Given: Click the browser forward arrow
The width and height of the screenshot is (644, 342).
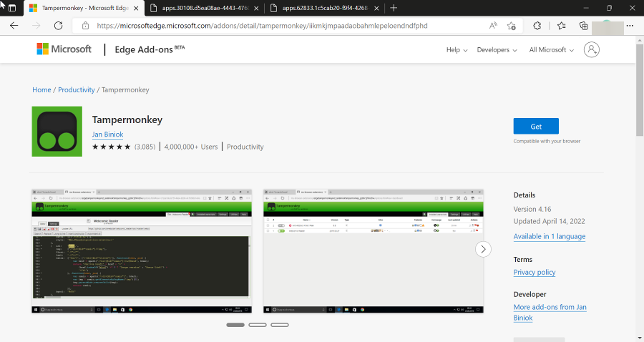Looking at the screenshot, I should (36, 26).
